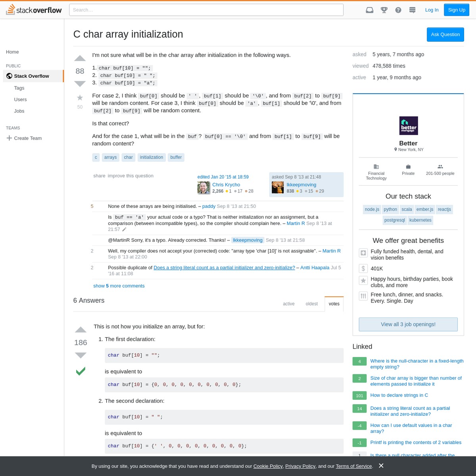Click the 201-500 people icon
The width and height of the screenshot is (476, 476).
point(440,167)
